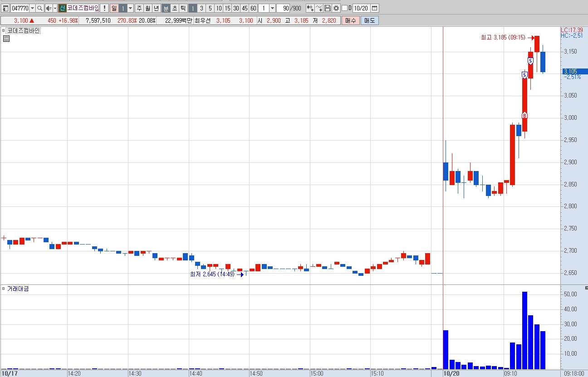This screenshot has height=377, width=588.
Task: Click the current price tag 3,105
Action: [x=574, y=71]
